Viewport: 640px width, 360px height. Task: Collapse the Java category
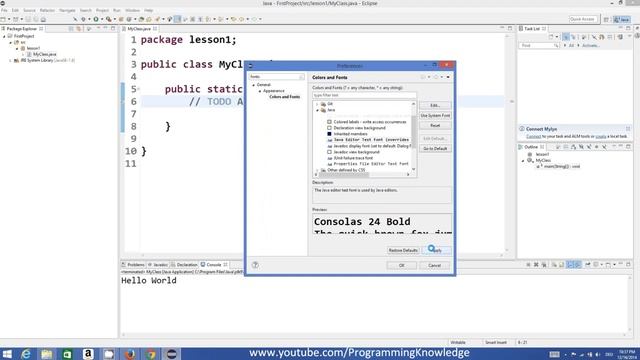(x=317, y=110)
